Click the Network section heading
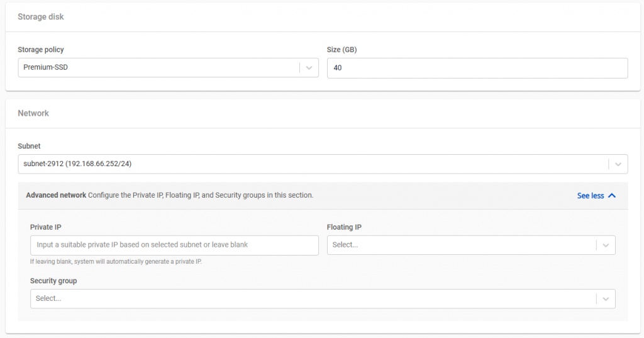The height and width of the screenshot is (338, 644). click(x=33, y=113)
